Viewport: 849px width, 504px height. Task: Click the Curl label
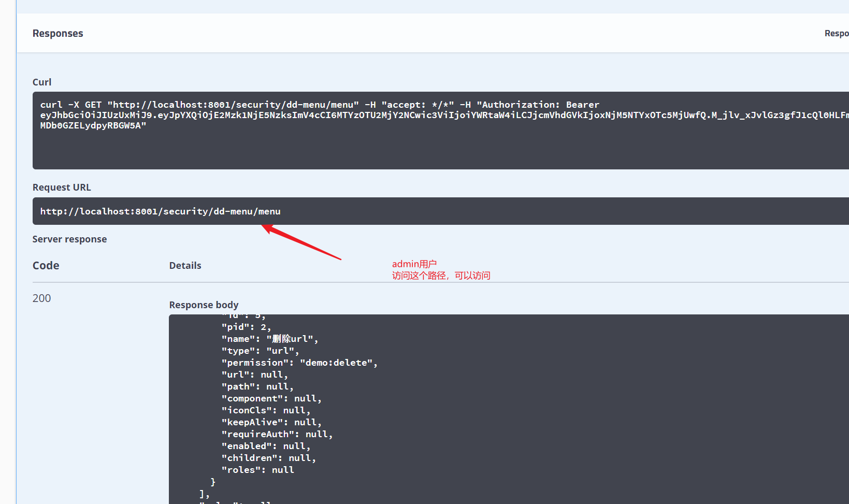point(41,82)
